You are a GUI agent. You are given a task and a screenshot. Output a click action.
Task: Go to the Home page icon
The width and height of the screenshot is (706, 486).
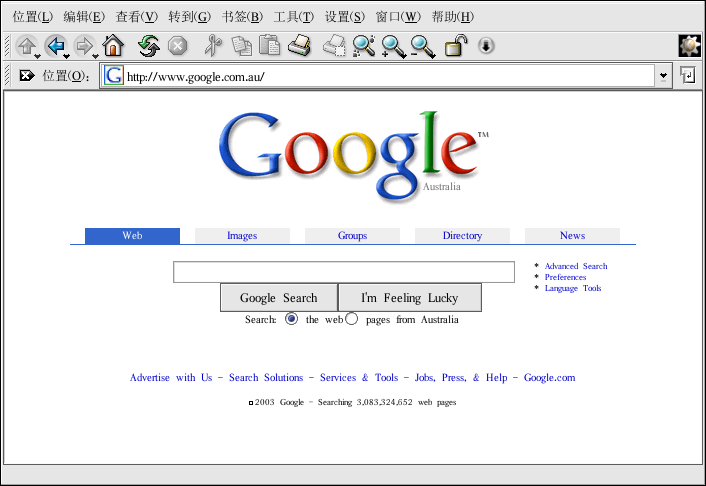pyautogui.click(x=113, y=45)
